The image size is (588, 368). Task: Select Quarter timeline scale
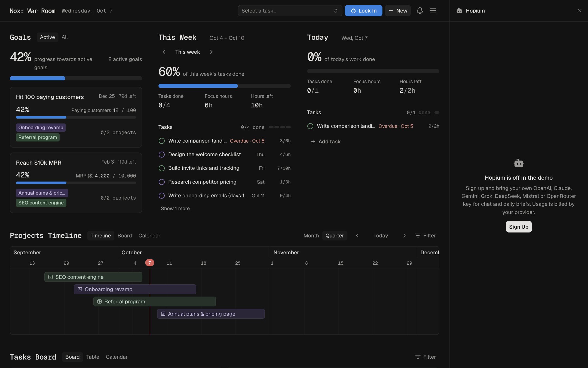[335, 236]
